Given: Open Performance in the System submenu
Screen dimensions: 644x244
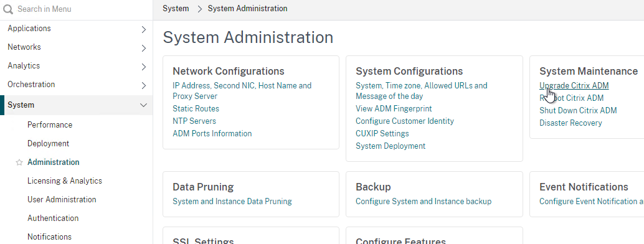Looking at the screenshot, I should (50, 125).
